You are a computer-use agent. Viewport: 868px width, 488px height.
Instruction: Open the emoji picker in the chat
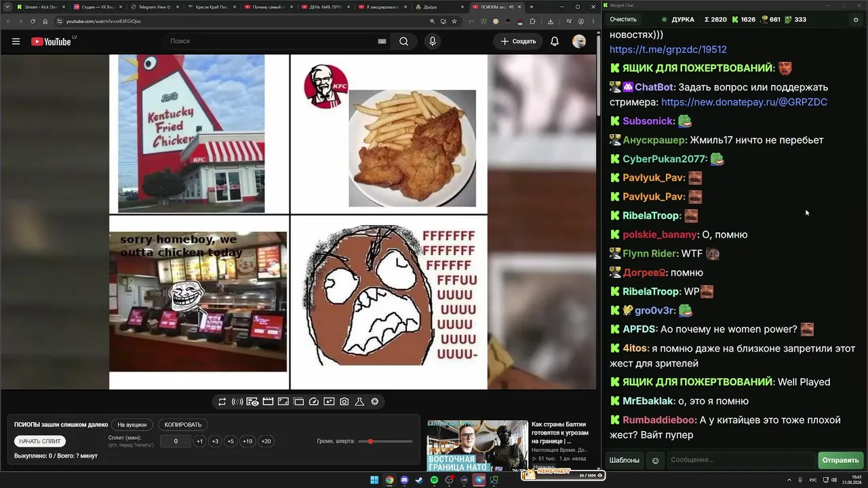[x=655, y=460]
